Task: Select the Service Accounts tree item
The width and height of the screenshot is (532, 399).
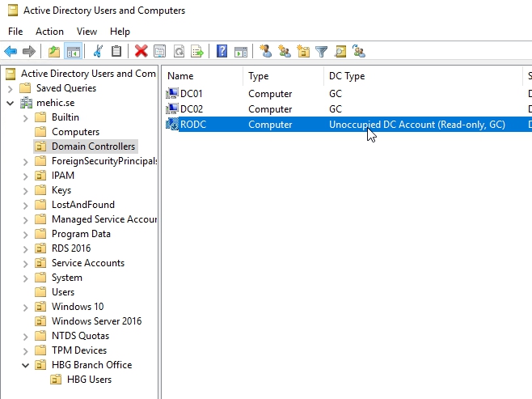Action: pos(87,263)
